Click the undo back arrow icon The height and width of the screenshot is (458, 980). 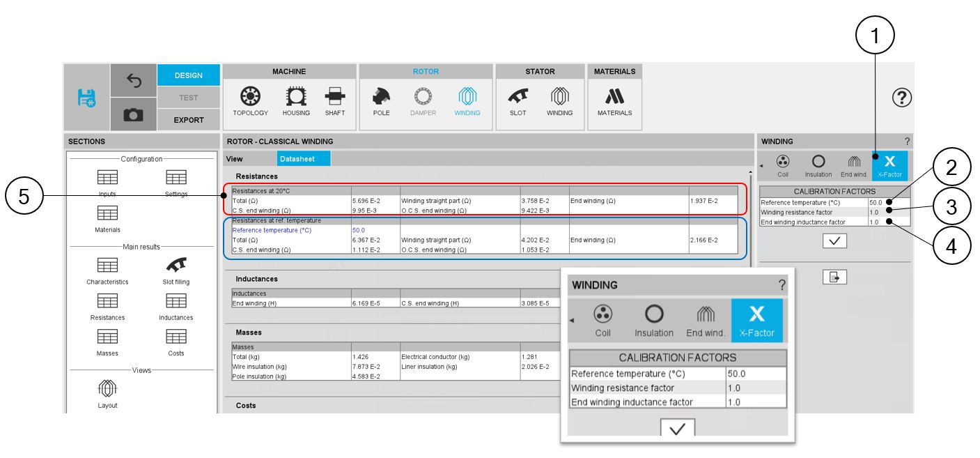(x=133, y=80)
